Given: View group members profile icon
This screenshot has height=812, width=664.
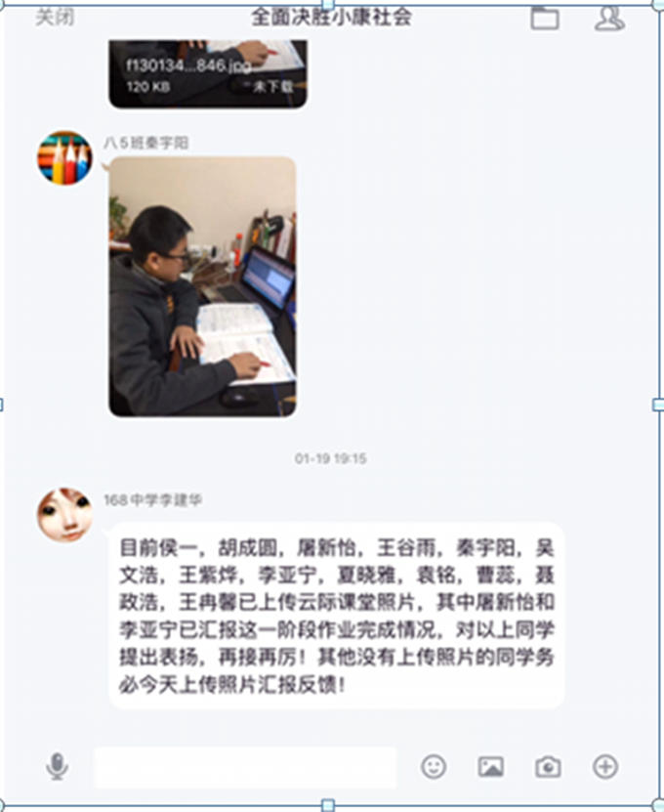Looking at the screenshot, I should click(609, 19).
